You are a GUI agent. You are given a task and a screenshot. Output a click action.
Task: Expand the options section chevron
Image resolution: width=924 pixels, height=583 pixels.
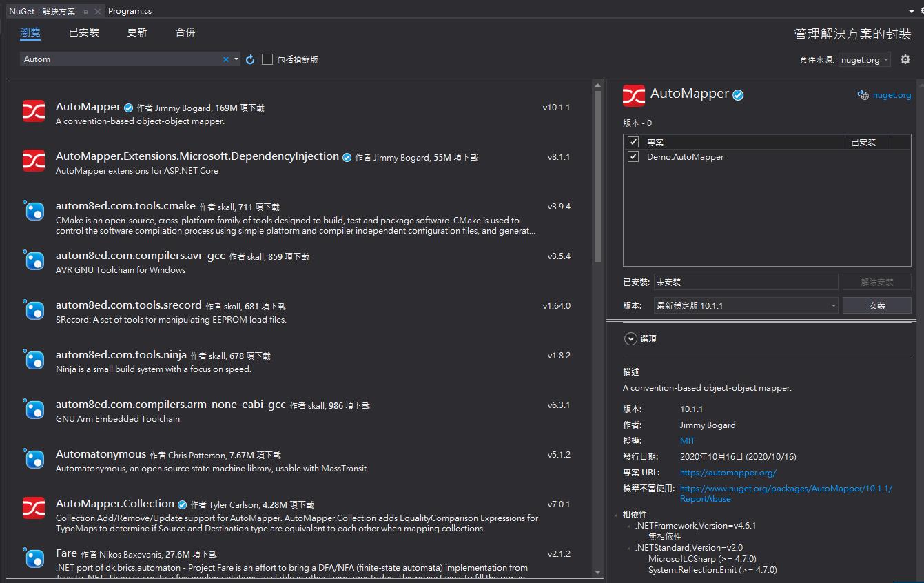630,338
